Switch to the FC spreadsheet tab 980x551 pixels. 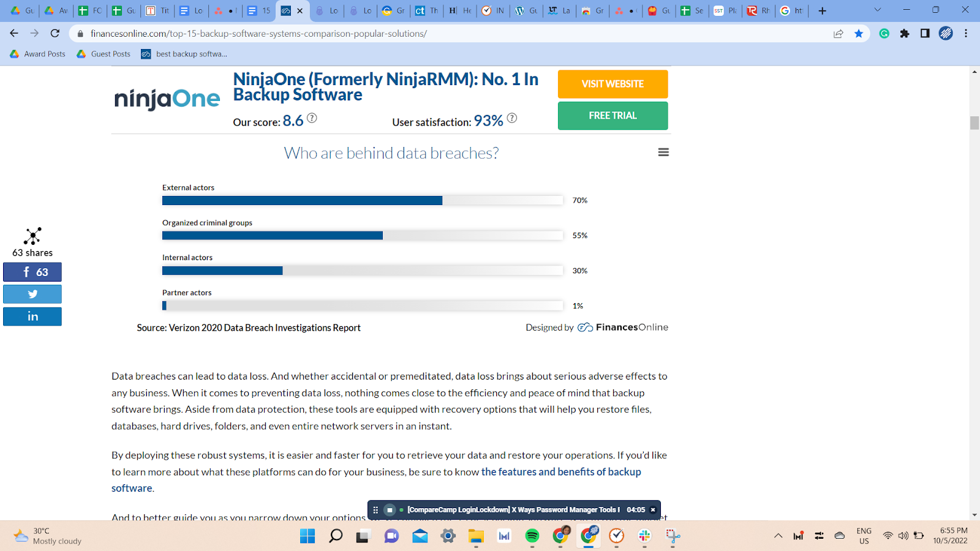point(89,10)
